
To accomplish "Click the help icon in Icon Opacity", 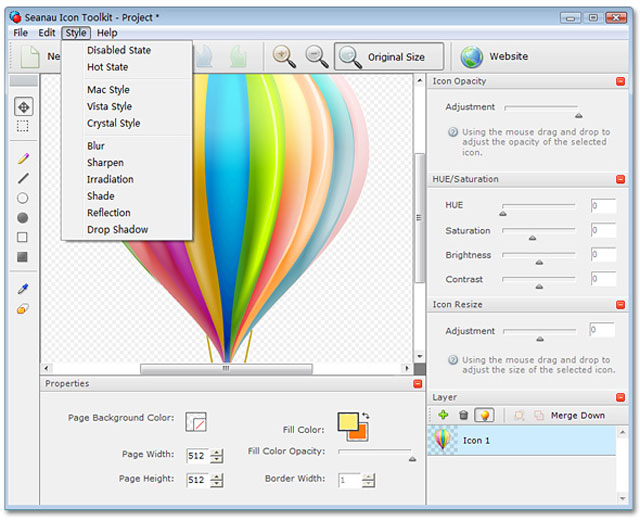I will pos(453,132).
